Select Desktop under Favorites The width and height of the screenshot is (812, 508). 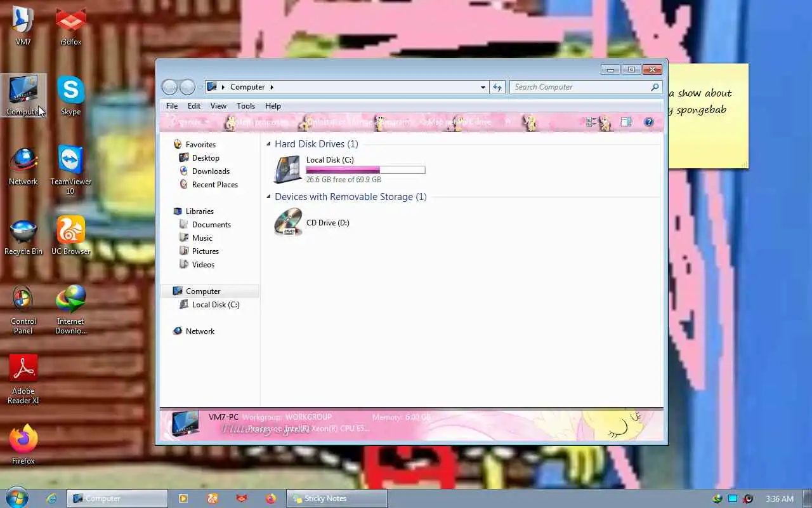coord(206,157)
